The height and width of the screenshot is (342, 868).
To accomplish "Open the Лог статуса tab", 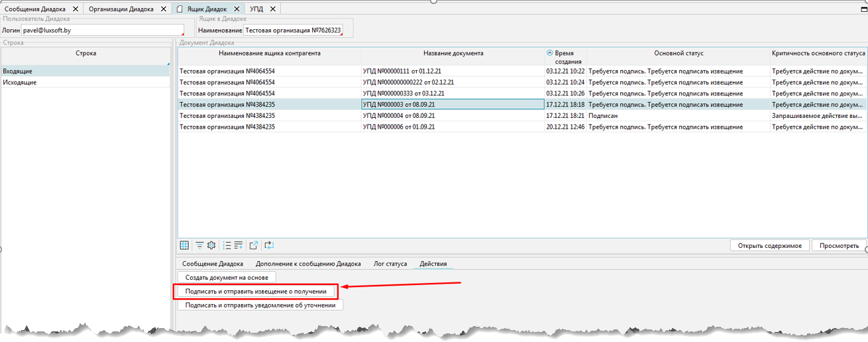I will (x=390, y=264).
